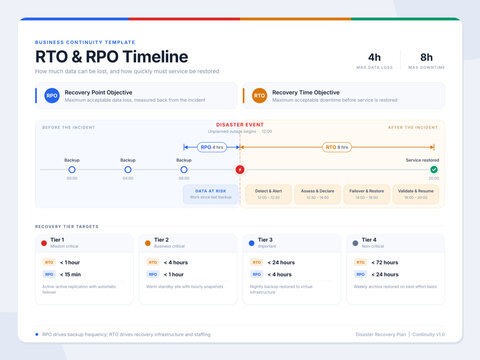Click the Recovery Tier Targets heading
This screenshot has height=360, width=480.
[x=67, y=226]
